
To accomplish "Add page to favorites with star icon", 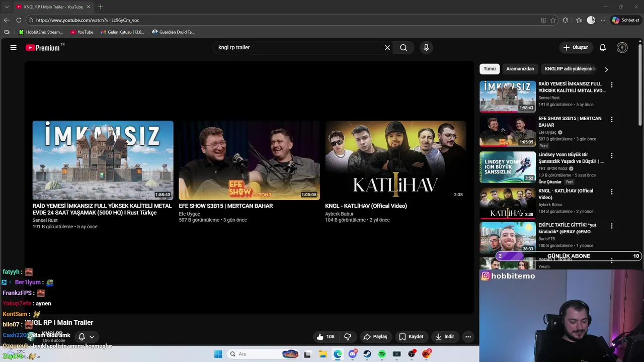I will click(x=553, y=20).
